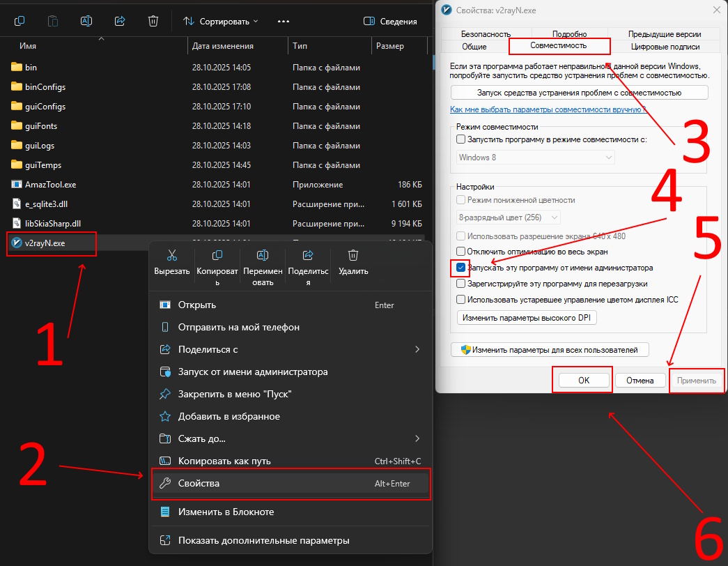The height and width of the screenshot is (566, 728).
Task: Enable disable fullscreen optimizations checkbox
Action: coord(460,251)
